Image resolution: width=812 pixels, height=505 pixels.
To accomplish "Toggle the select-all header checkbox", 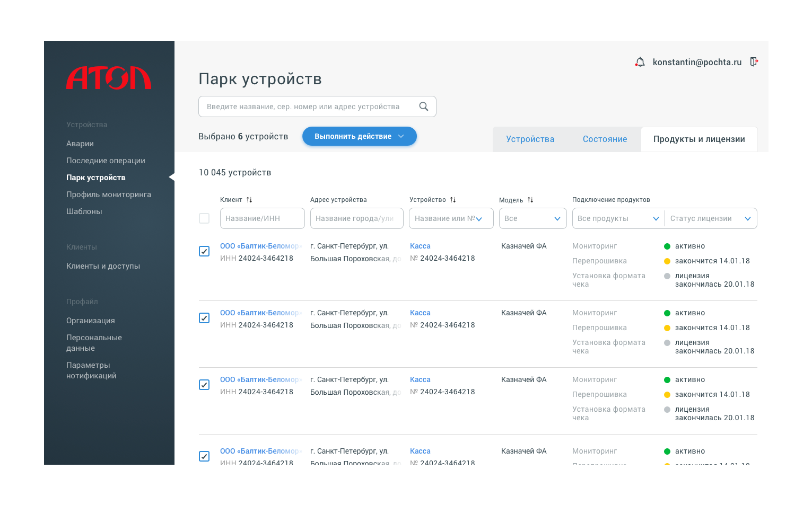I will pyautogui.click(x=204, y=218).
